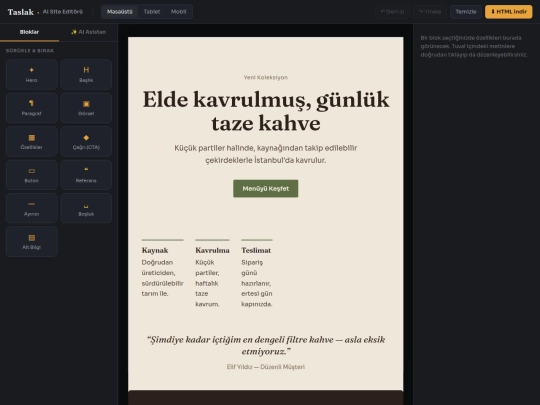Switch preview to Mobil view

pos(178,12)
